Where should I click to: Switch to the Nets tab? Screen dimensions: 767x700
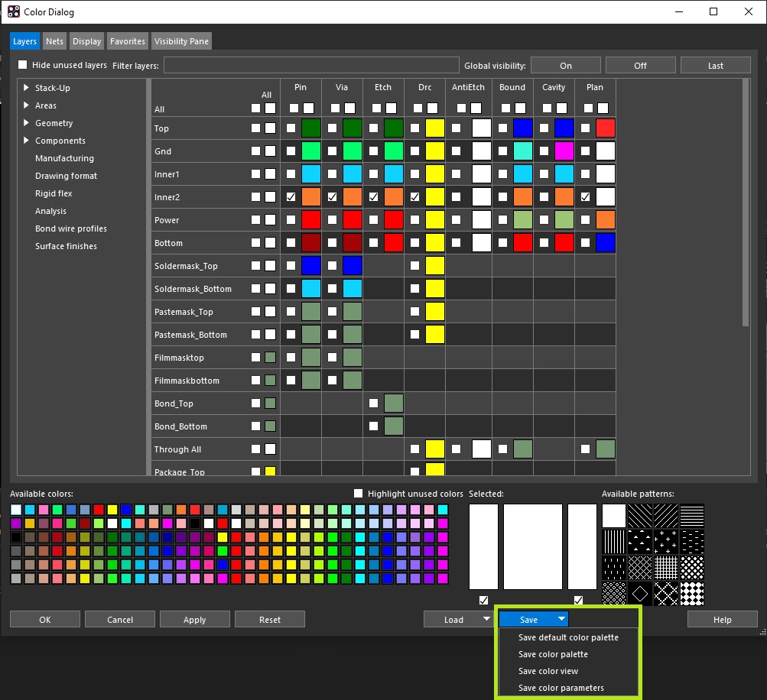(x=54, y=41)
